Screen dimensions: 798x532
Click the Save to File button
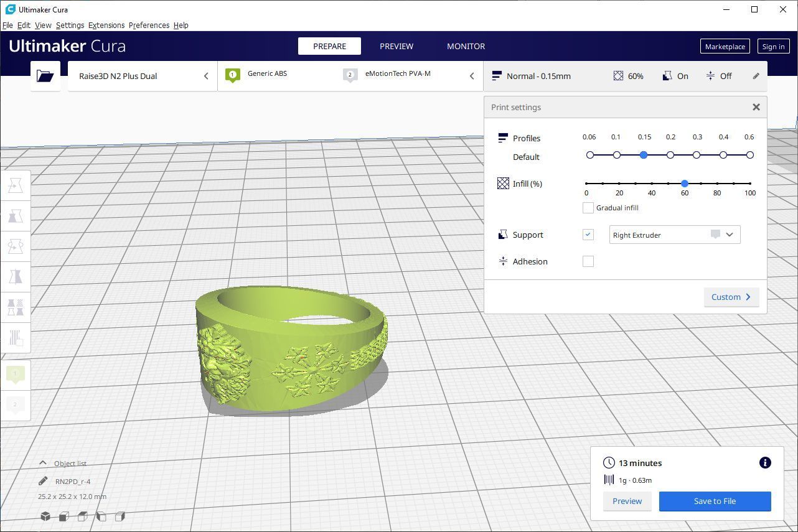click(x=715, y=501)
